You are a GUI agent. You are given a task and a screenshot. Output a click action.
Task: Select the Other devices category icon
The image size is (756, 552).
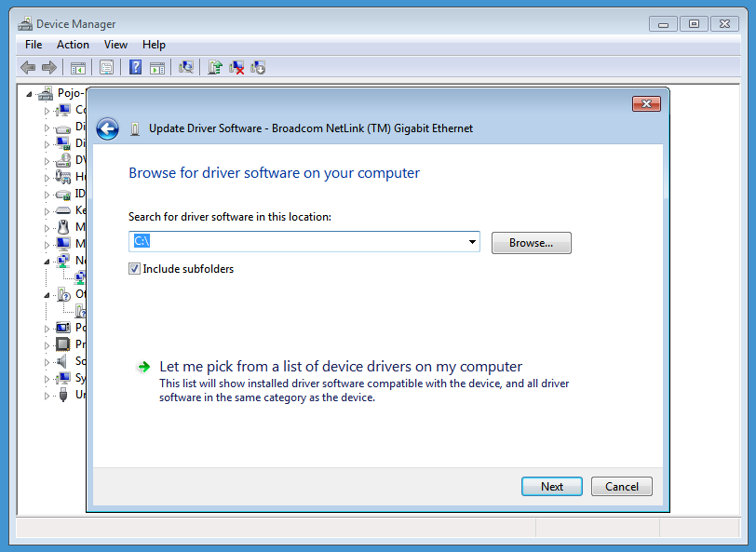click(63, 294)
